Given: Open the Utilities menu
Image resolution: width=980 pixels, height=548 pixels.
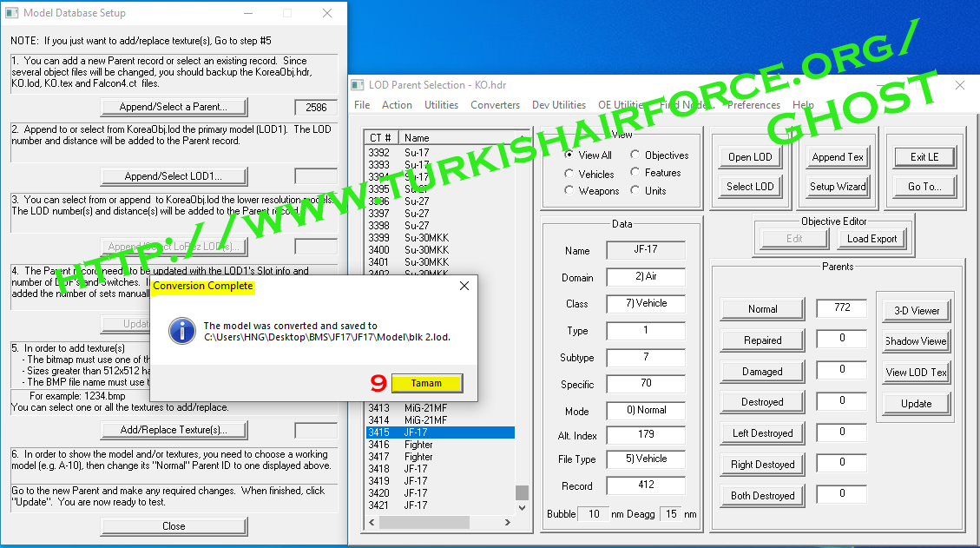Looking at the screenshot, I should (441, 105).
